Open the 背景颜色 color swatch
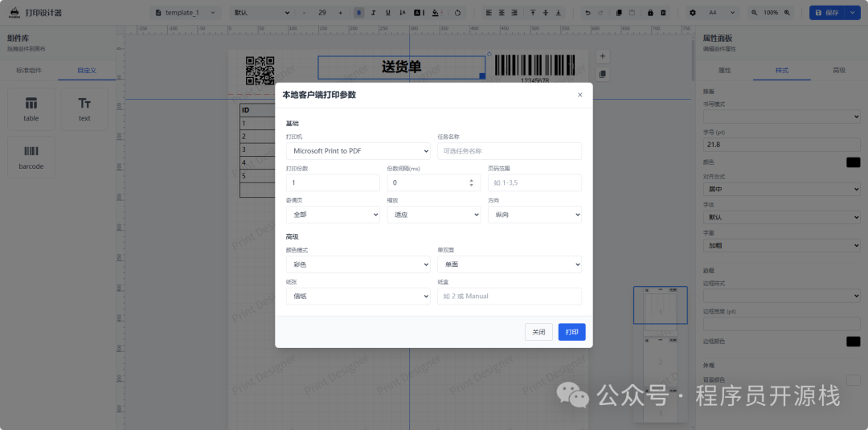The image size is (868, 430). pos(853,379)
